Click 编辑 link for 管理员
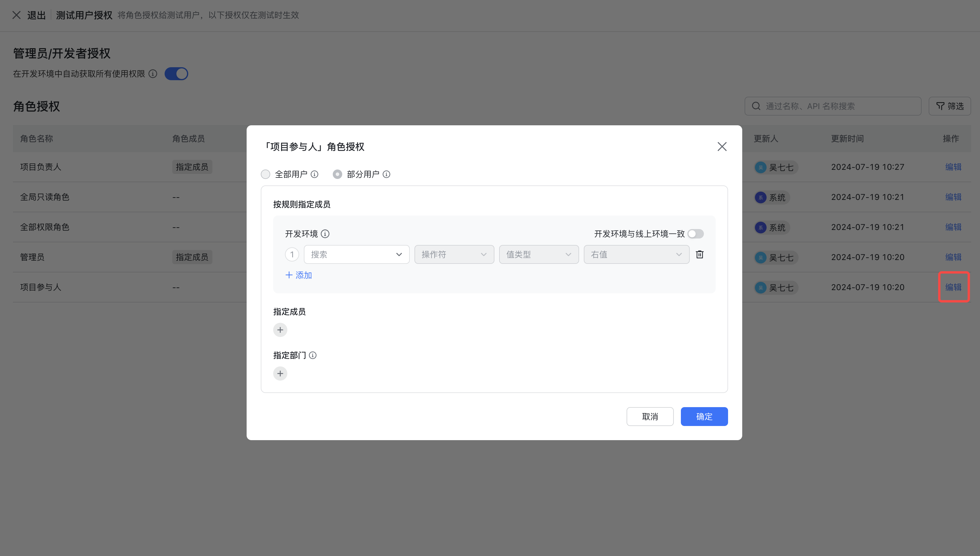Screen dimensions: 980x556 coord(953,257)
